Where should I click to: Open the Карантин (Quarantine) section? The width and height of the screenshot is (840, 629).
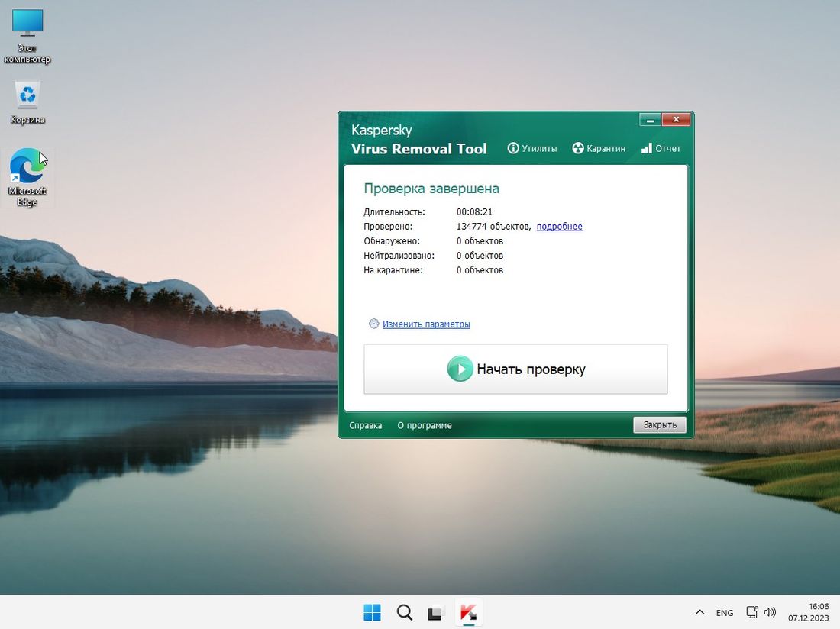coord(599,148)
